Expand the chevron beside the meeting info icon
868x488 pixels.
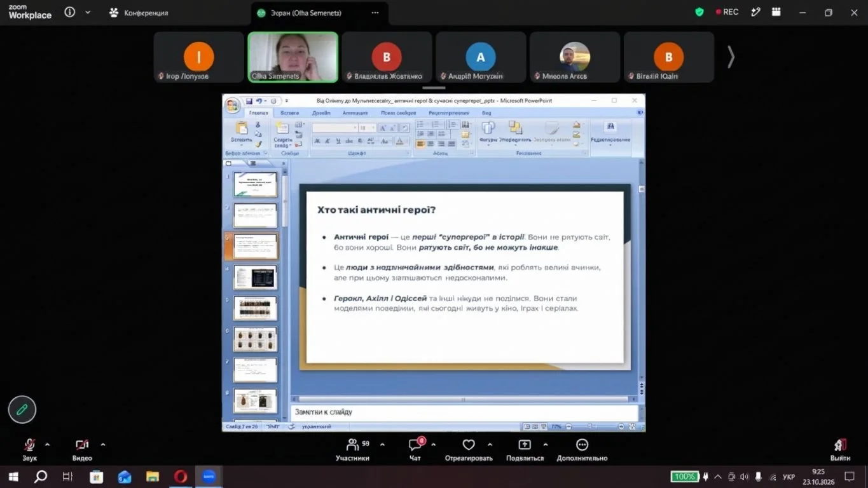point(88,12)
